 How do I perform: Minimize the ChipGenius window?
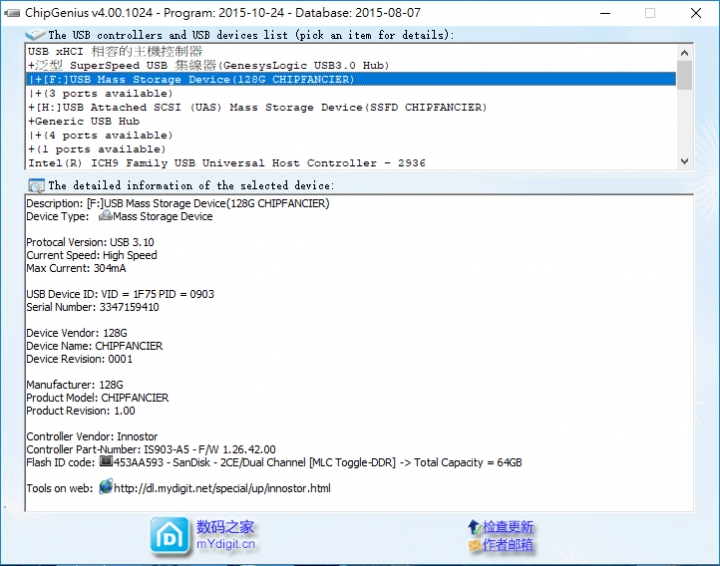(x=605, y=13)
